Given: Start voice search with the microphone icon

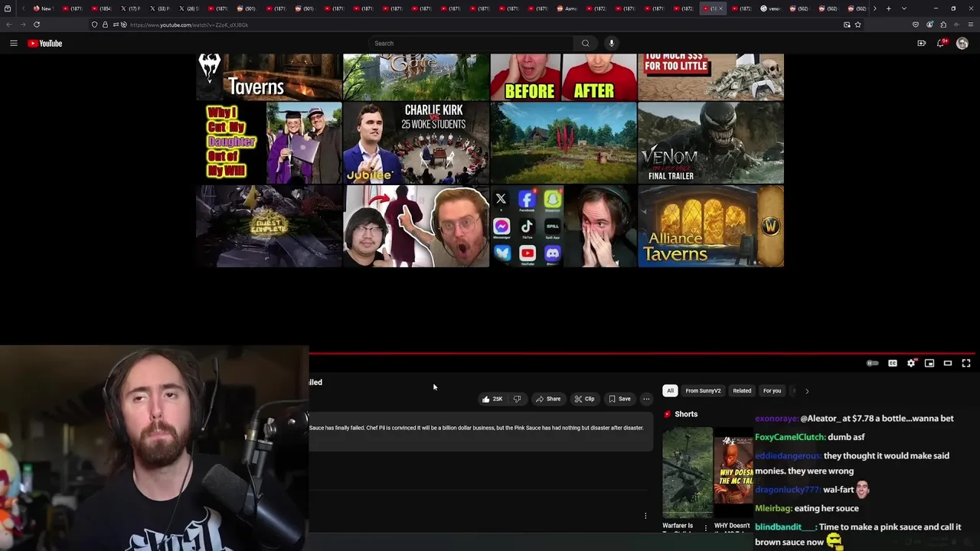Looking at the screenshot, I should pyautogui.click(x=611, y=44).
